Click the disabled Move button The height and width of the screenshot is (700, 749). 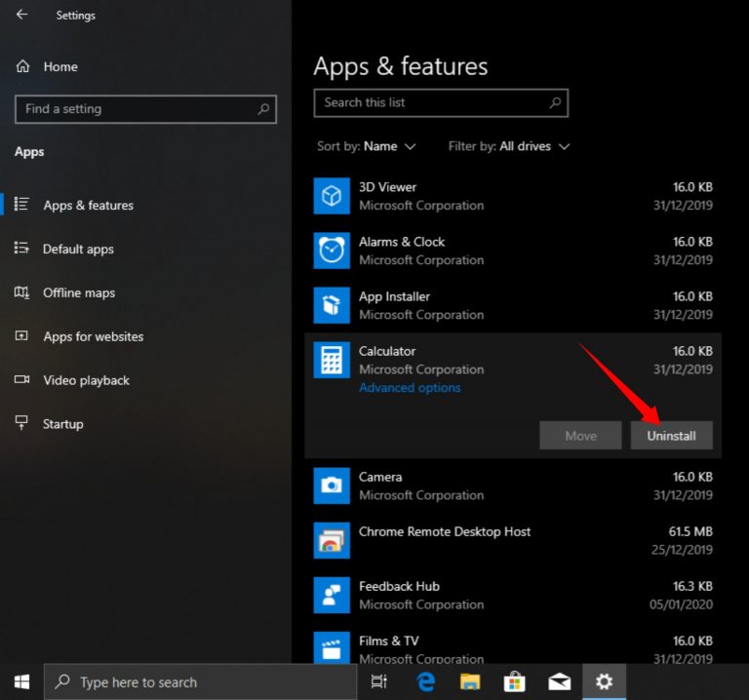coord(580,436)
